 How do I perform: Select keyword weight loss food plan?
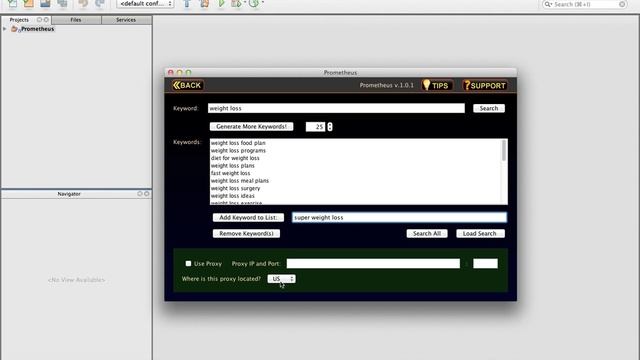tap(238, 143)
